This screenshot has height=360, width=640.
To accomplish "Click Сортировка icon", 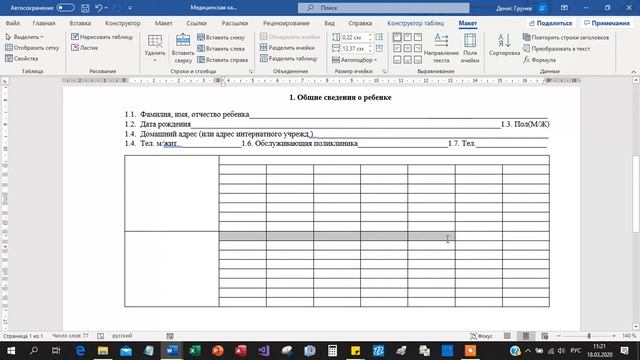I will coord(504,41).
